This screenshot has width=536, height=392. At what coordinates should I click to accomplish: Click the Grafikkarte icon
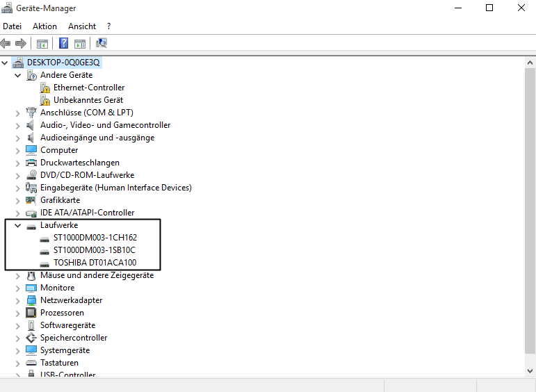(x=31, y=200)
